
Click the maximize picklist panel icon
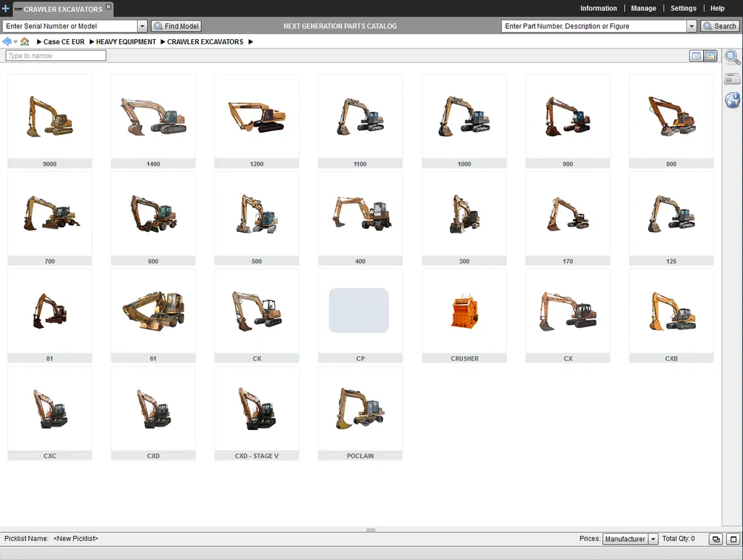click(733, 539)
